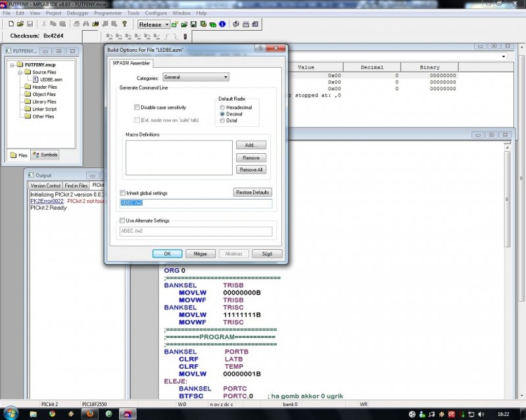This screenshot has height=420, width=526.
Task: Click the MPLAB IDE taskbar icon
Action: pyautogui.click(x=128, y=414)
